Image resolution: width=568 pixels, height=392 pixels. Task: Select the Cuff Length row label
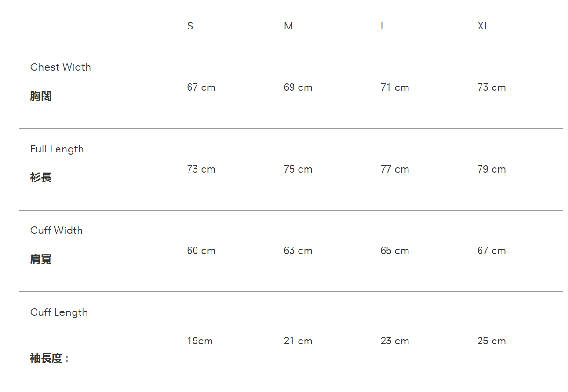coord(59,312)
